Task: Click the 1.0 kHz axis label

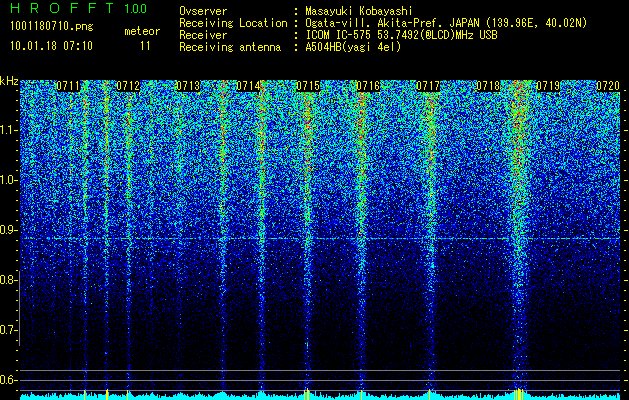Action: click(x=8, y=180)
